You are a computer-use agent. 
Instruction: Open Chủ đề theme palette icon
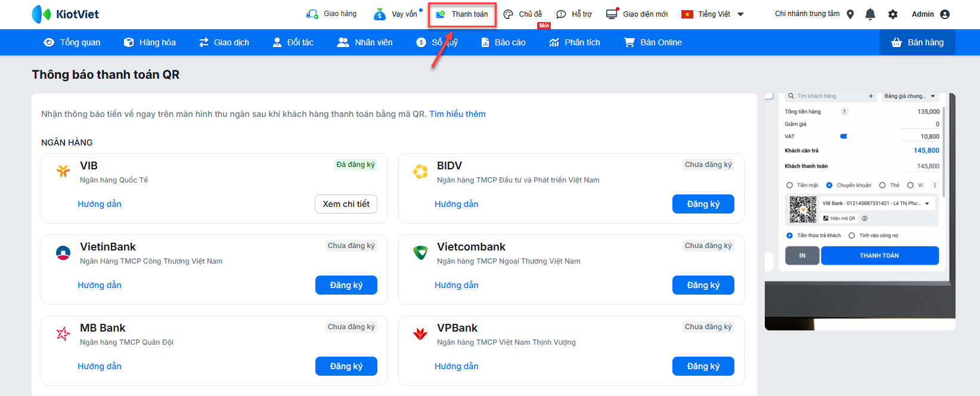point(508,14)
